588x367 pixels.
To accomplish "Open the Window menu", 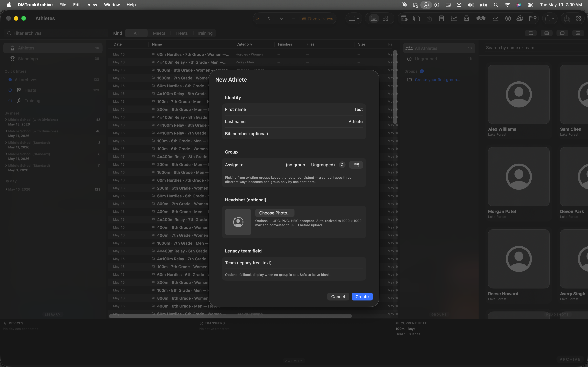I will pos(112,5).
